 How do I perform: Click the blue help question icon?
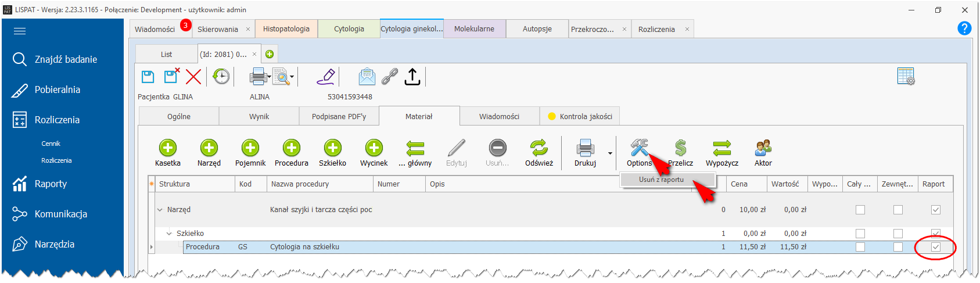[x=964, y=28]
